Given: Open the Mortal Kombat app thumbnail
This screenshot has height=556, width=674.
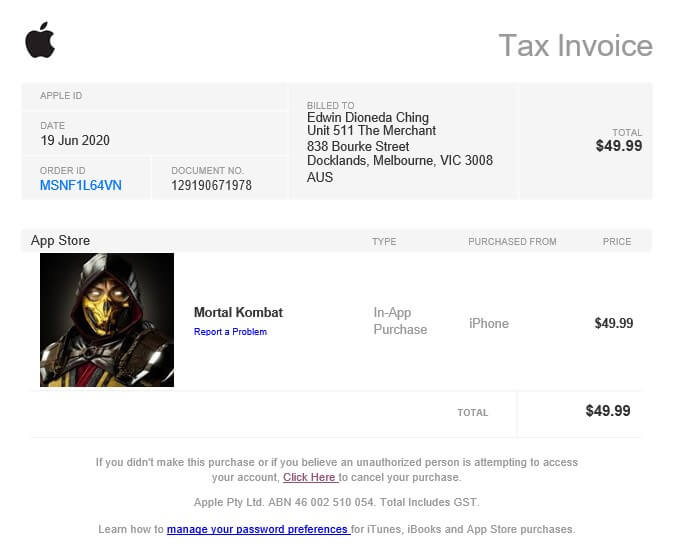Looking at the screenshot, I should [x=107, y=319].
